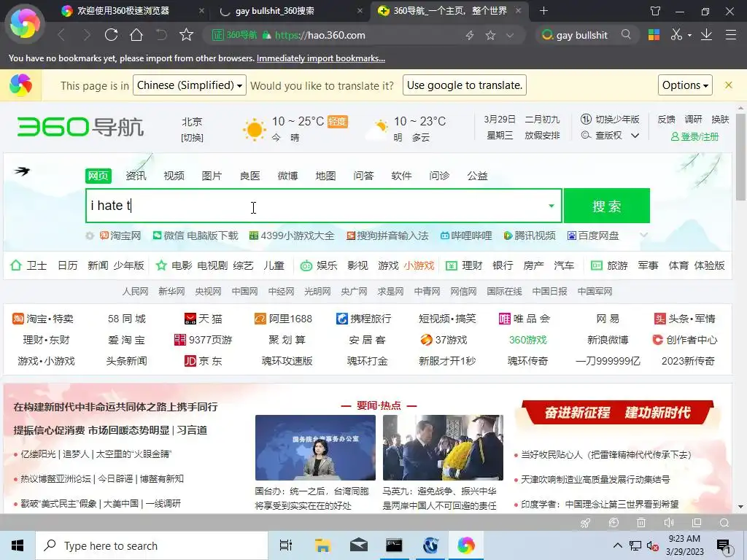Click 电影 category with star icon
This screenshot has width=747, height=560.
(x=174, y=265)
